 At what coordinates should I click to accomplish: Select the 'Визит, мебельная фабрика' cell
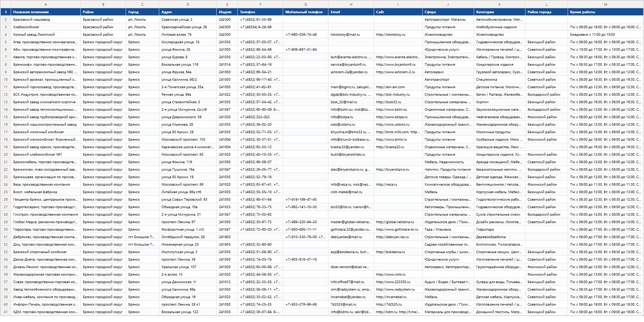46,192
